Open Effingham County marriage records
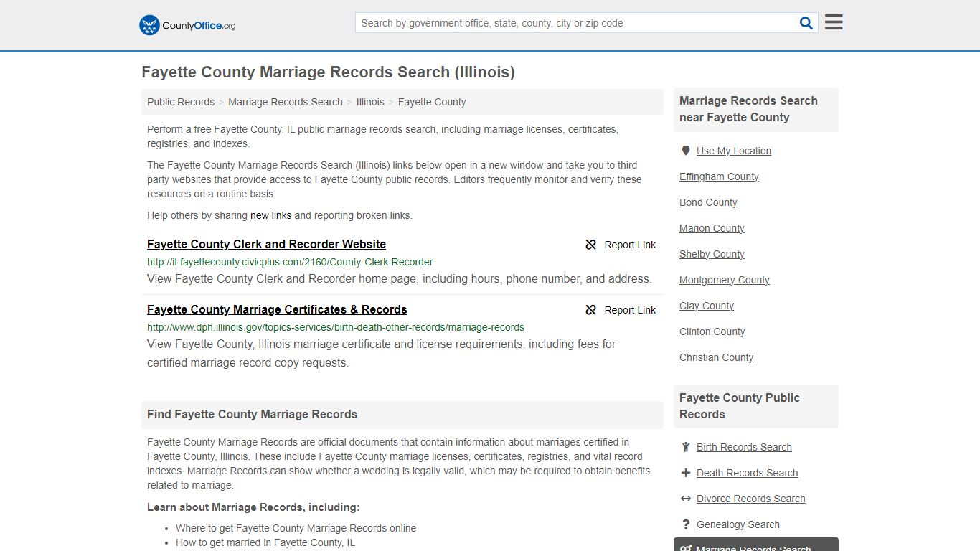980x551 pixels. click(719, 176)
